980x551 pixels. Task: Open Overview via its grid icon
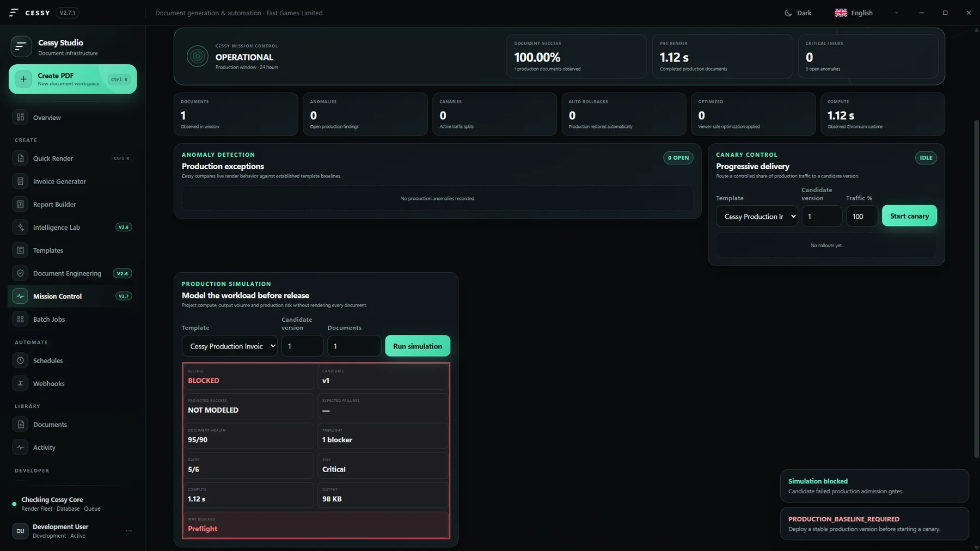[20, 117]
